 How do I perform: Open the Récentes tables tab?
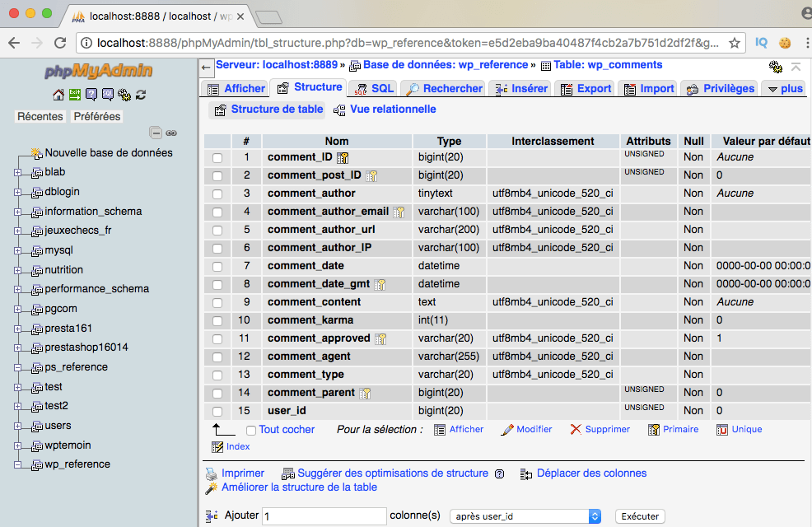pos(40,116)
